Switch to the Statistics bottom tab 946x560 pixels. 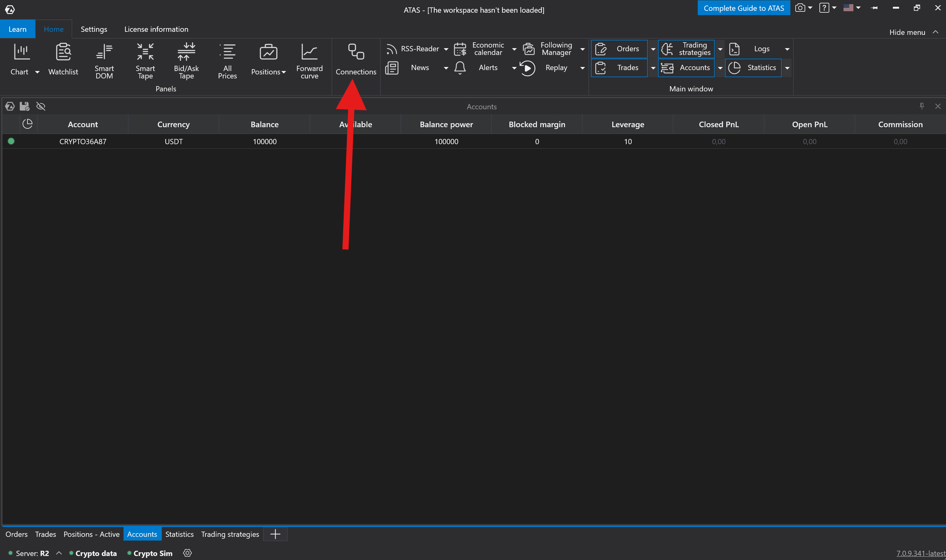coord(179,534)
